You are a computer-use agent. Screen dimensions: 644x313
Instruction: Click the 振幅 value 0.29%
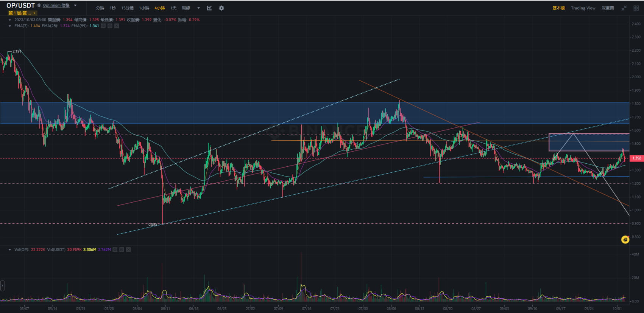pyautogui.click(x=194, y=20)
